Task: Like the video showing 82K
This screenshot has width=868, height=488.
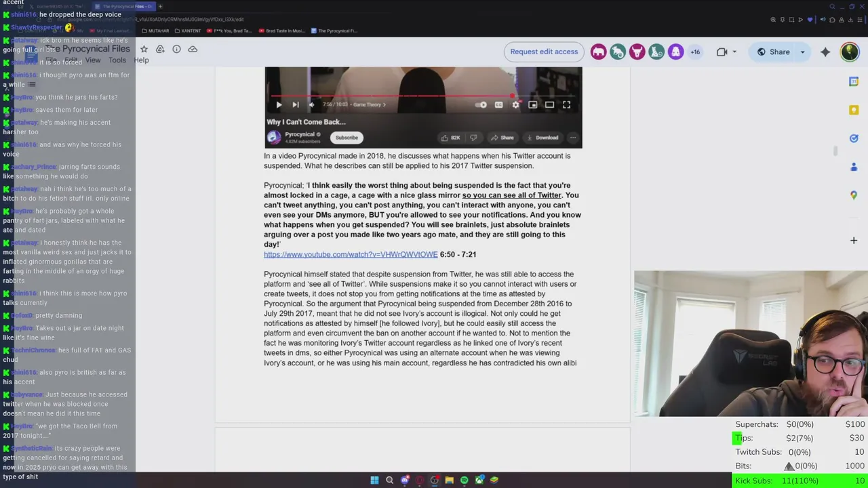Action: (x=450, y=138)
